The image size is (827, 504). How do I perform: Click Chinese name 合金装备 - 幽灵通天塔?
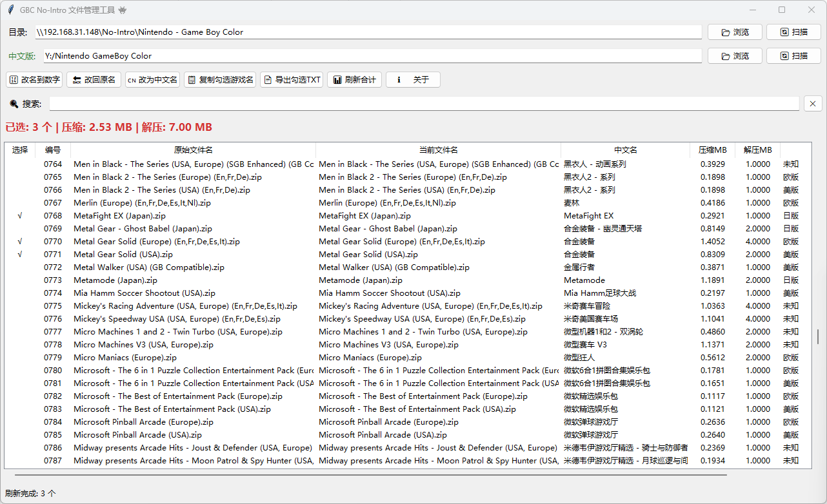click(603, 229)
